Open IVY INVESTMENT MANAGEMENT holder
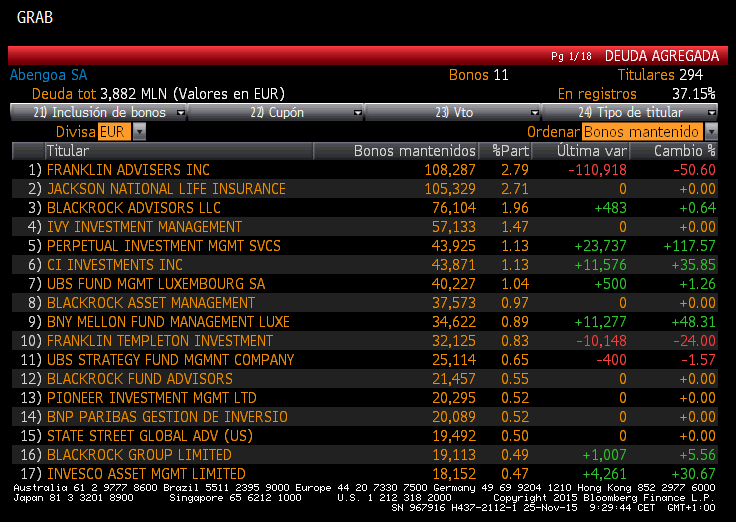The height and width of the screenshot is (522, 736). tap(365, 227)
